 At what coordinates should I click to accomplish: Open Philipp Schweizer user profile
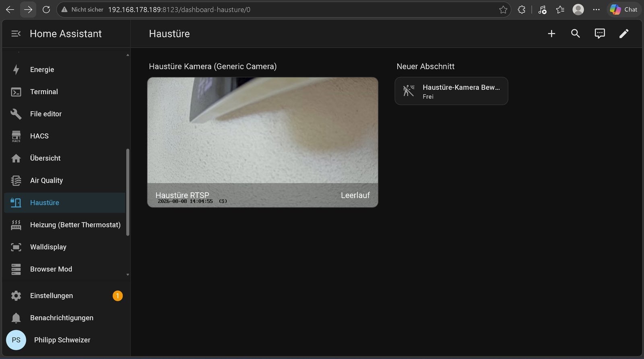coord(65,340)
